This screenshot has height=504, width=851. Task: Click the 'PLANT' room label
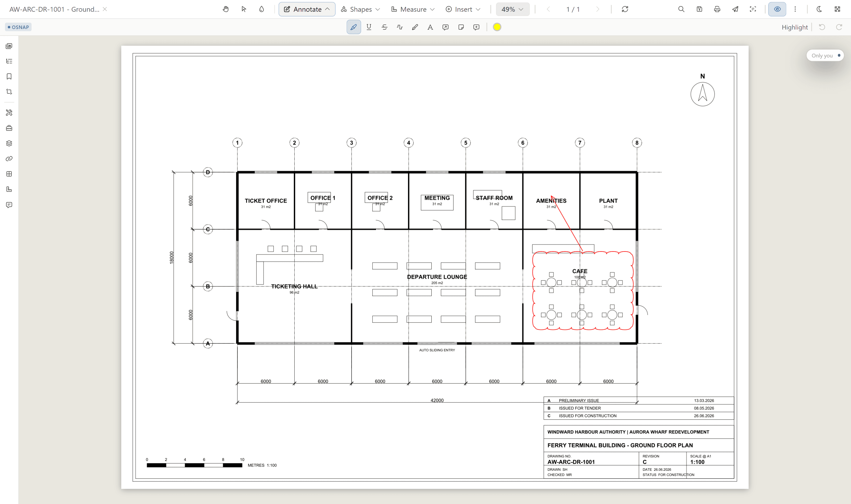pyautogui.click(x=608, y=201)
